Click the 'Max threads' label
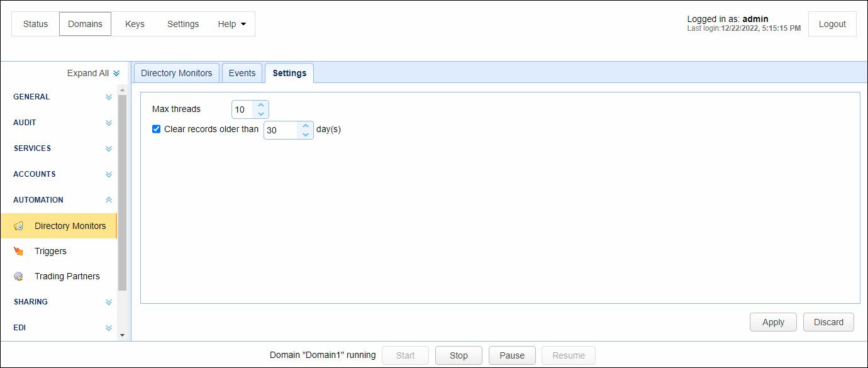 click(176, 109)
